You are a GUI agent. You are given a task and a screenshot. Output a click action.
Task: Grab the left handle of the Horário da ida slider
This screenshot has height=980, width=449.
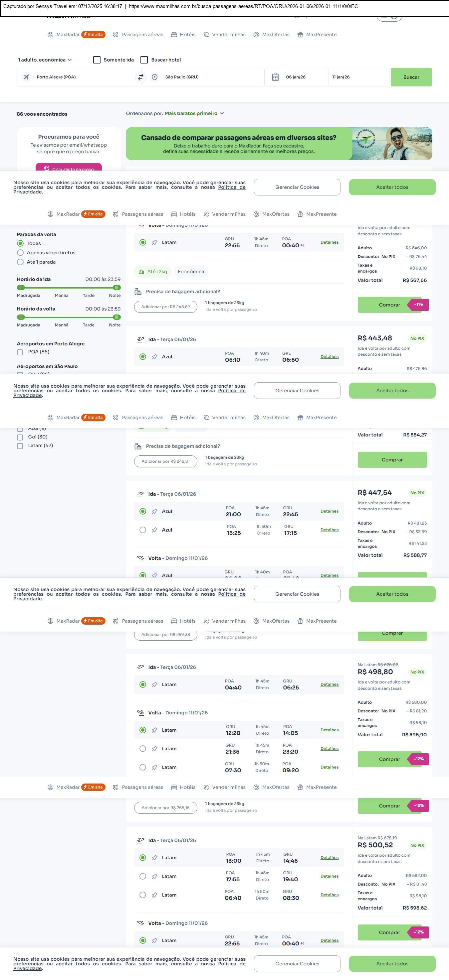click(21, 288)
